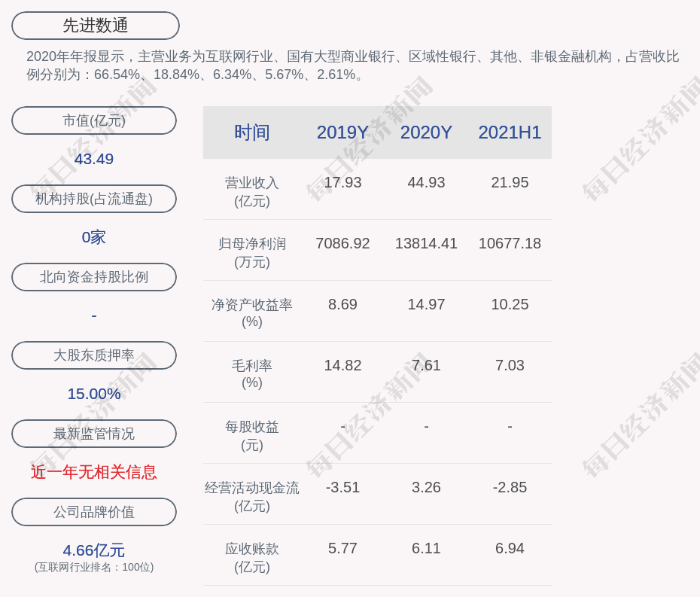Select the brand value 4.66亿元

94,550
